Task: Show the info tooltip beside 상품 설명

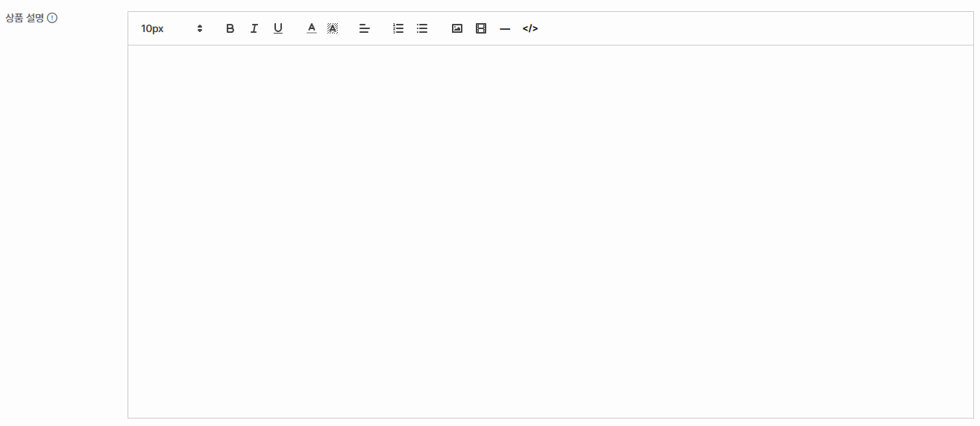Action: (x=52, y=18)
